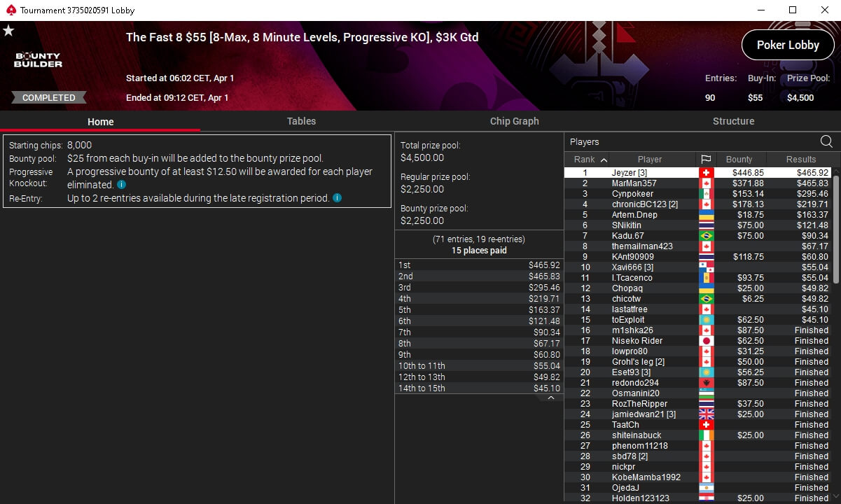Click jamiedwan21's UK flag icon

pos(706,414)
